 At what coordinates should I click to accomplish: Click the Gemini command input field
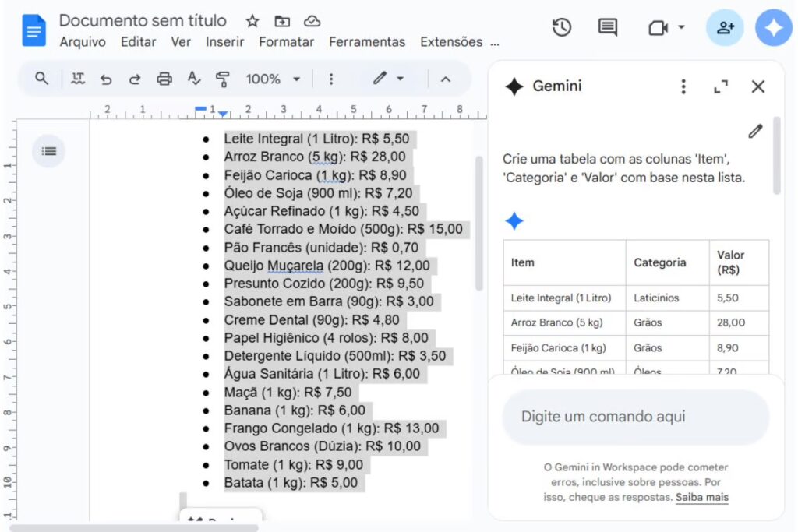click(635, 417)
